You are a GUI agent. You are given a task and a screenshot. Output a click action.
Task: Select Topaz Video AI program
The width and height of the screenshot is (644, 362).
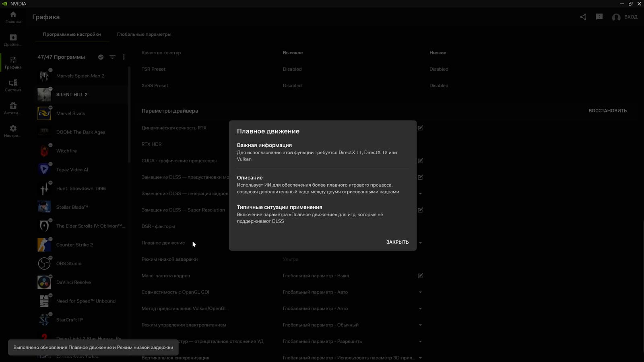(x=82, y=170)
